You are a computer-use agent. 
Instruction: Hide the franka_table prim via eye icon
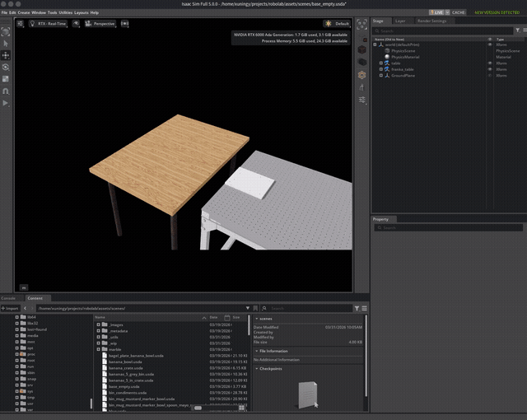tap(491, 69)
